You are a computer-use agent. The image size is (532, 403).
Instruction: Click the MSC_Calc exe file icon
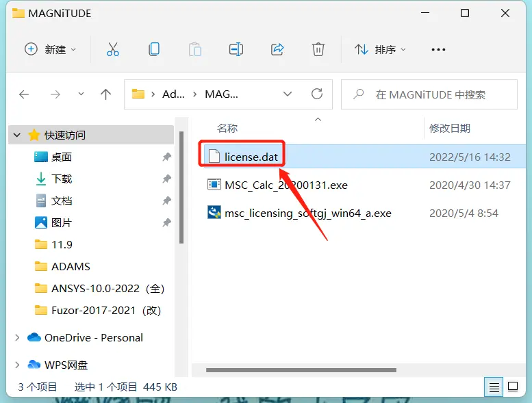click(214, 185)
